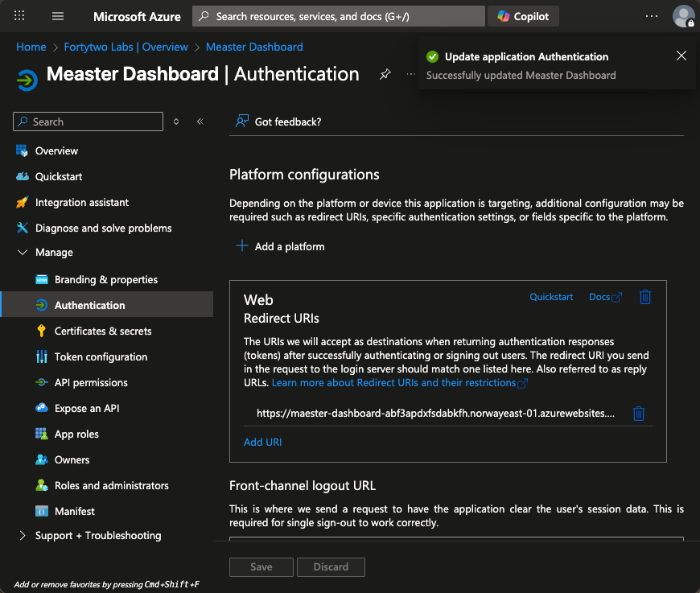Delete the Web platform using trash icon
The width and height of the screenshot is (700, 593).
click(644, 297)
